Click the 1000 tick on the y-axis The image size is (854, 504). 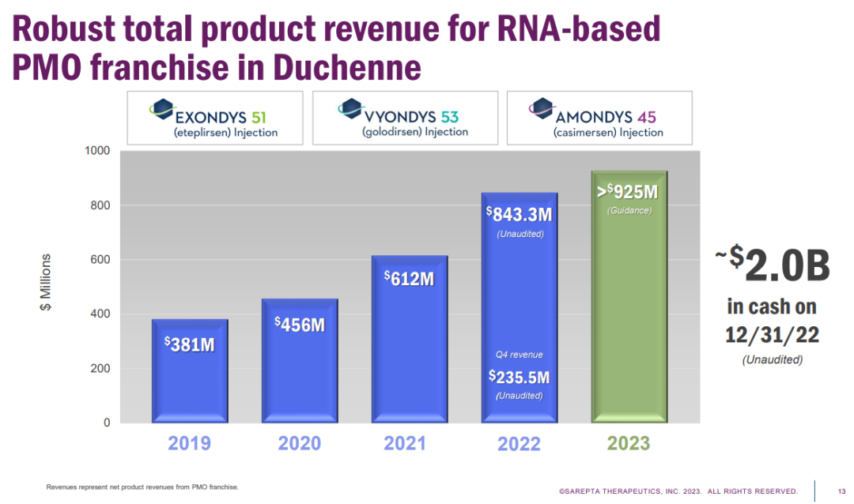pos(96,151)
